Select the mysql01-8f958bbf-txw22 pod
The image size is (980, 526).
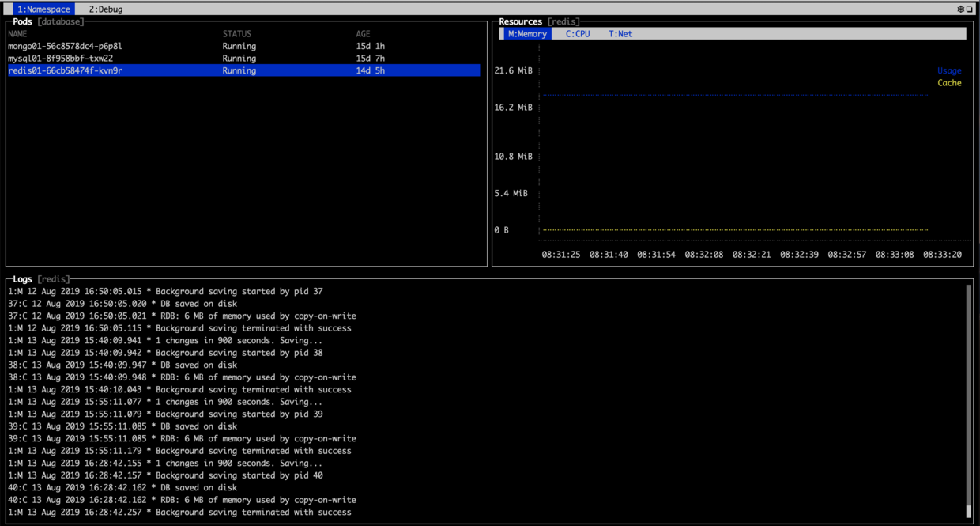(x=60, y=59)
